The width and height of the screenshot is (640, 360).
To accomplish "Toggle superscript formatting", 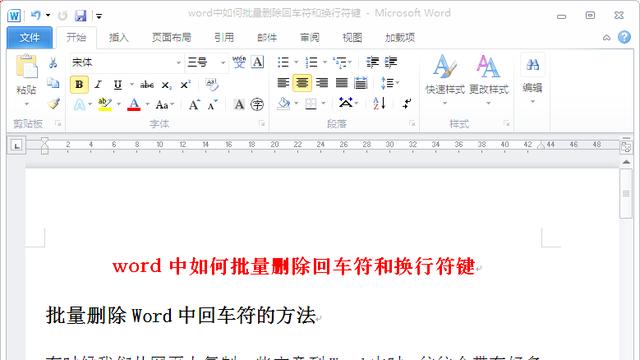I will tap(185, 84).
